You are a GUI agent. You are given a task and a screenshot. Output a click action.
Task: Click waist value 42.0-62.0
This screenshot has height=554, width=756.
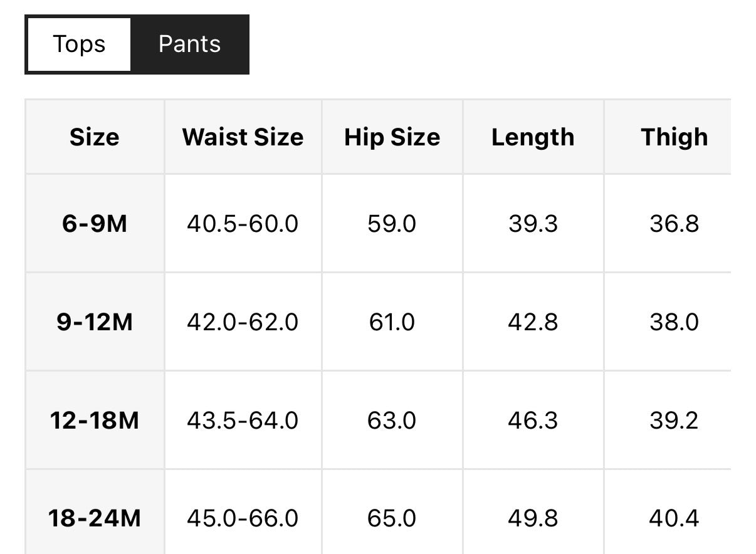[243, 322]
